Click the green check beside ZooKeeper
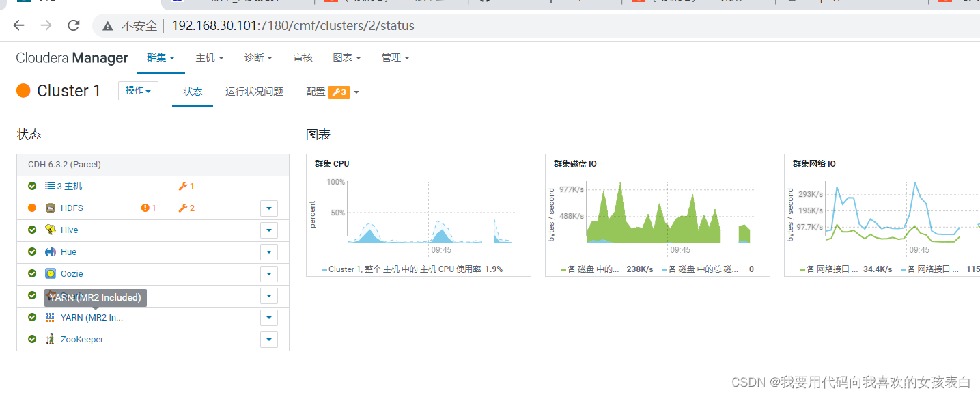The image size is (980, 395). (32, 339)
